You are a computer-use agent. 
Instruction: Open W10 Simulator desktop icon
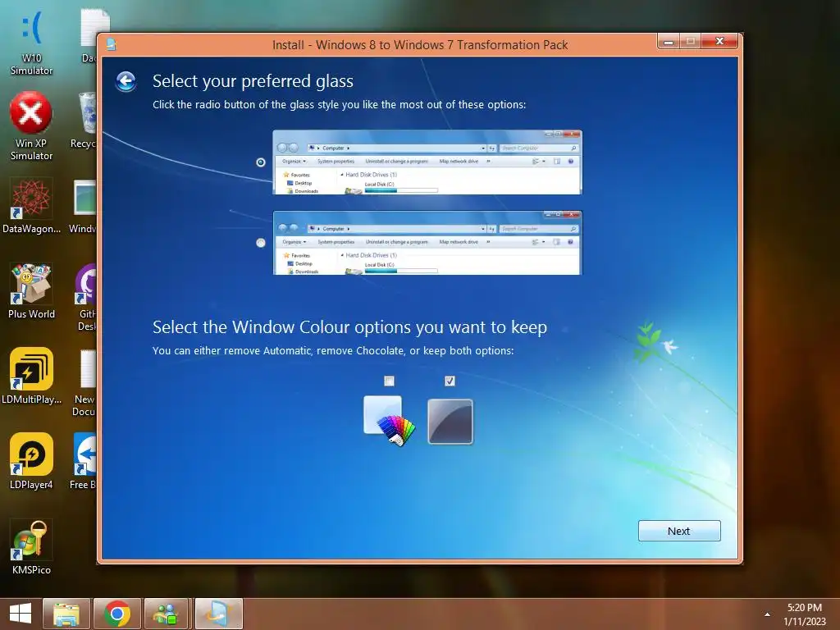(x=31, y=43)
